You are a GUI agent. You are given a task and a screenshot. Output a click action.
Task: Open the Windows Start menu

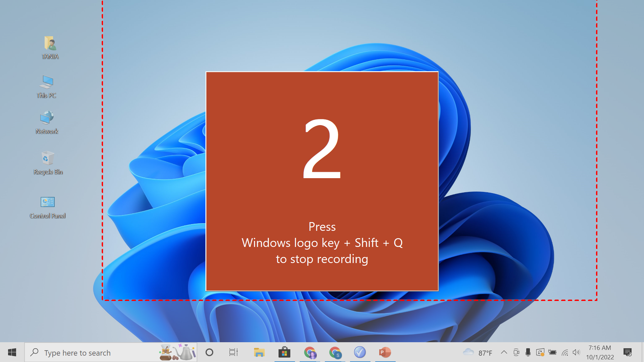point(12,352)
